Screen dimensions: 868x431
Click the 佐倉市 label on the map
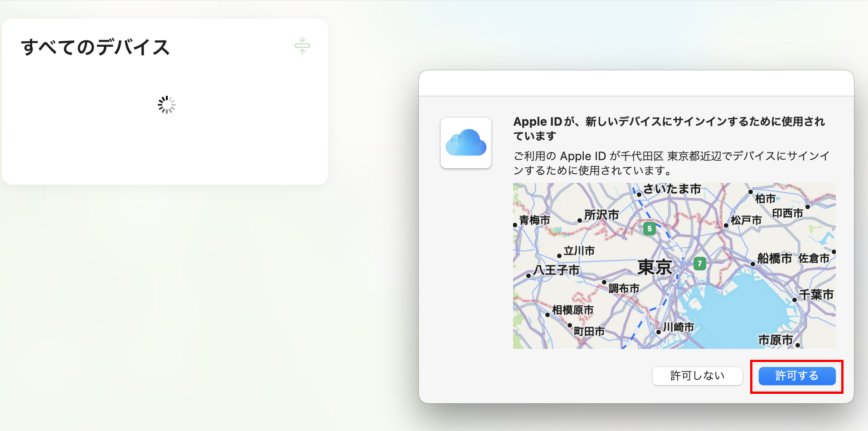click(814, 259)
